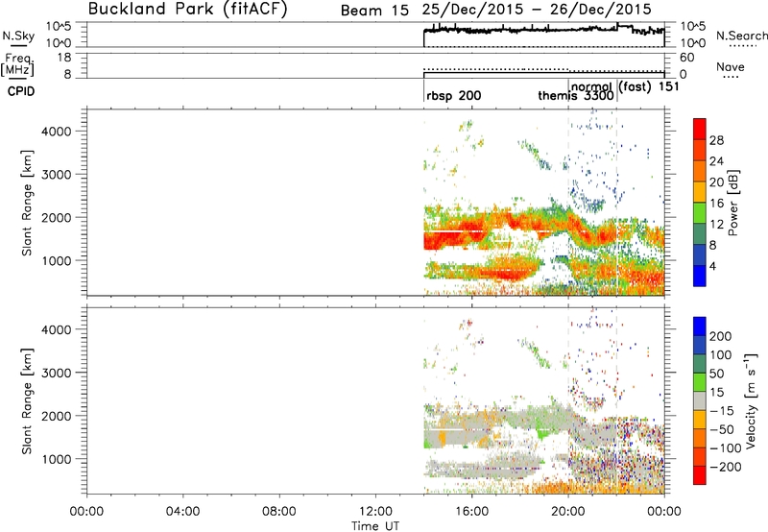Click the 'Power [dB]' colorbar label
768x532 pixels.
[x=732, y=203]
